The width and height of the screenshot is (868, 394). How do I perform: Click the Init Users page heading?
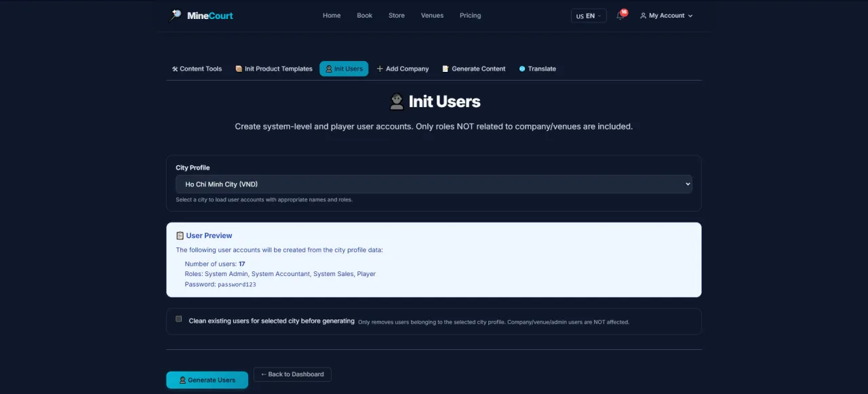pos(434,102)
